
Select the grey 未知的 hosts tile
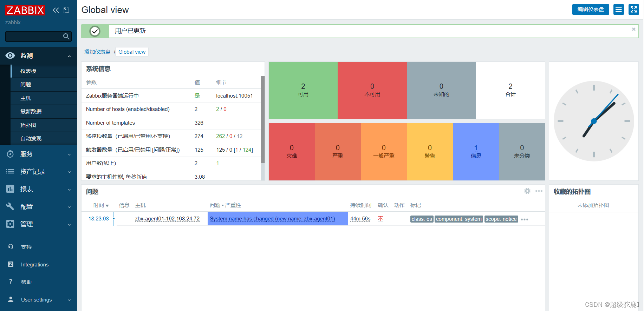click(441, 90)
